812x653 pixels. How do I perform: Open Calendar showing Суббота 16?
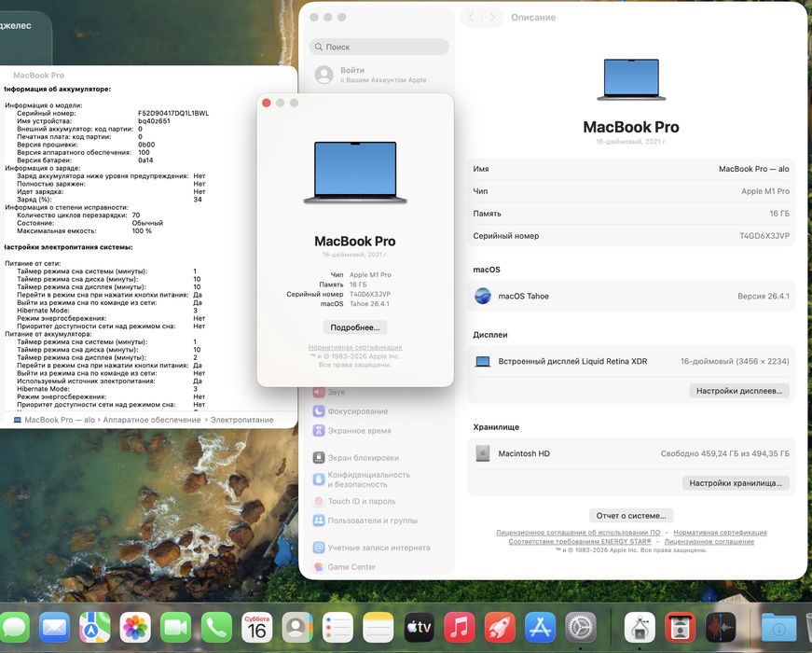257,627
